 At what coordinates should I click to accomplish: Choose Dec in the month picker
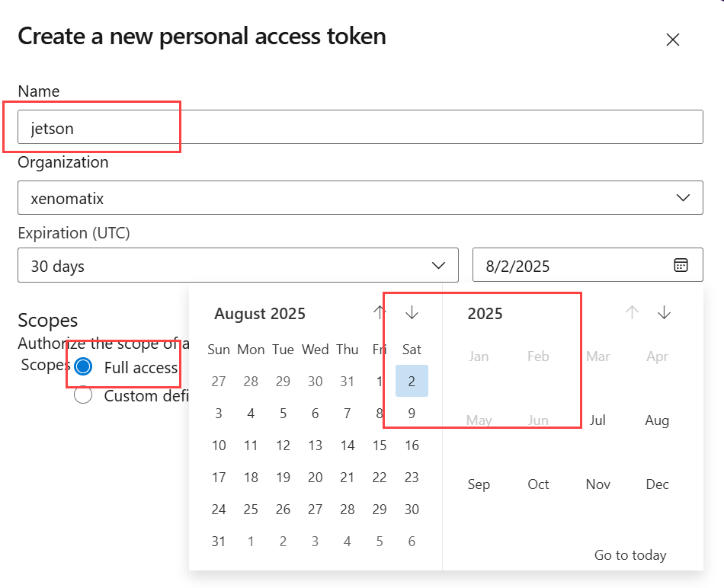657,484
